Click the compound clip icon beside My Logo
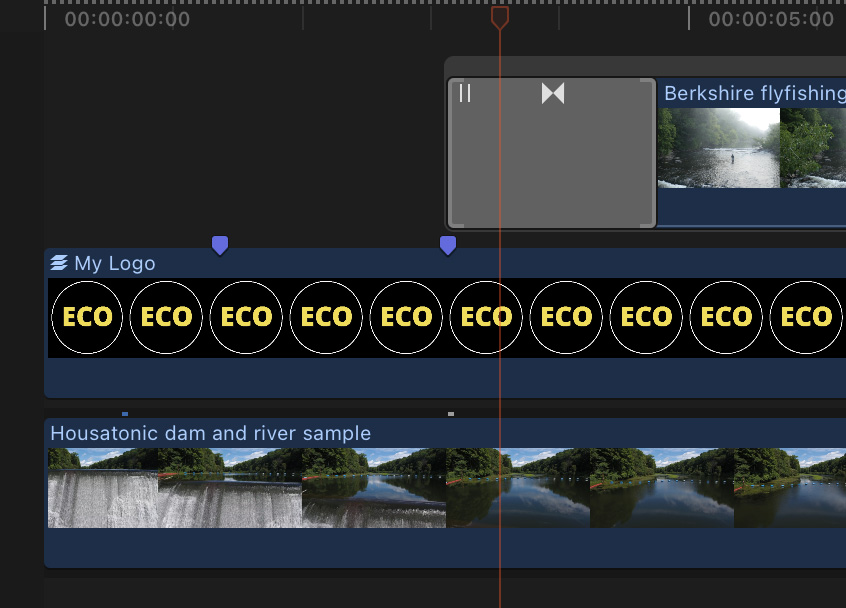 59,263
